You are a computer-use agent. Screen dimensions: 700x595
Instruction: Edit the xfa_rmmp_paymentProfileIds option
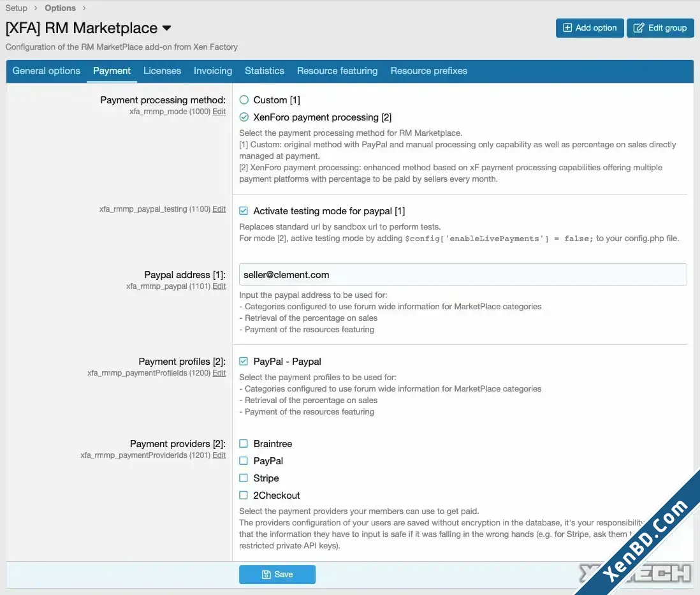tap(219, 373)
